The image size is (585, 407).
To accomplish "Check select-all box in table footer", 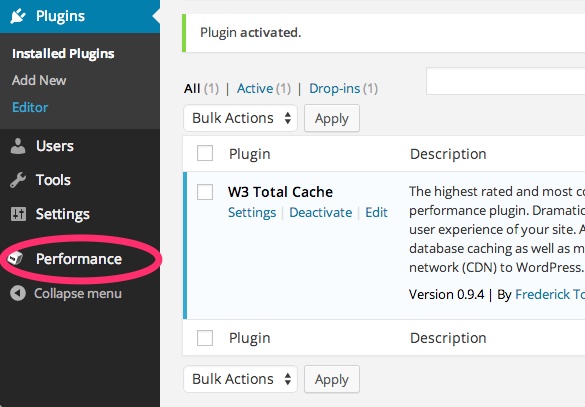I will coord(205,338).
